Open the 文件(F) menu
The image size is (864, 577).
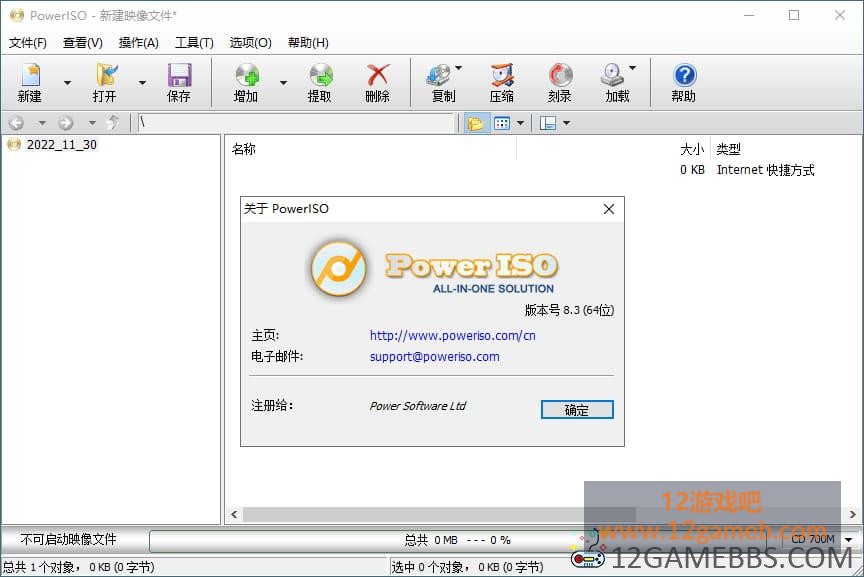click(28, 42)
